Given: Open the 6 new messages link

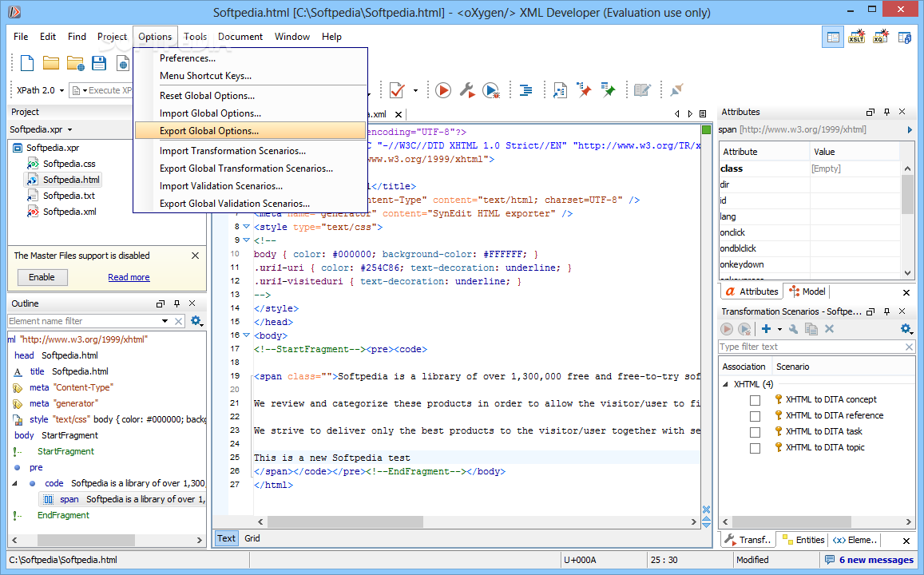Looking at the screenshot, I should 876,560.
